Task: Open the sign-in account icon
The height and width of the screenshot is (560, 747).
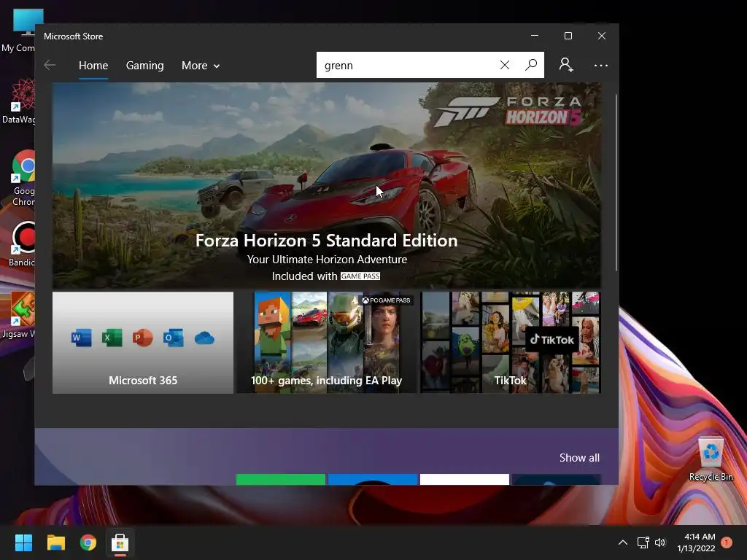Action: (x=566, y=65)
